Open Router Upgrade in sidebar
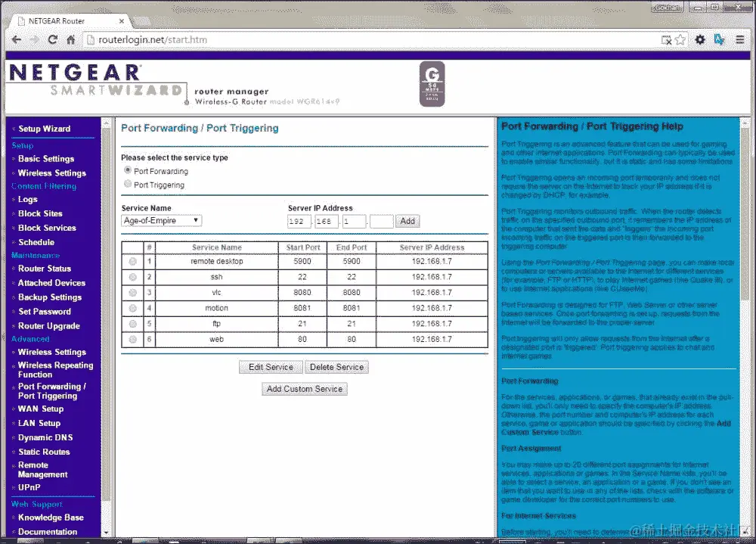Viewport: 756px width, 544px height. [49, 326]
